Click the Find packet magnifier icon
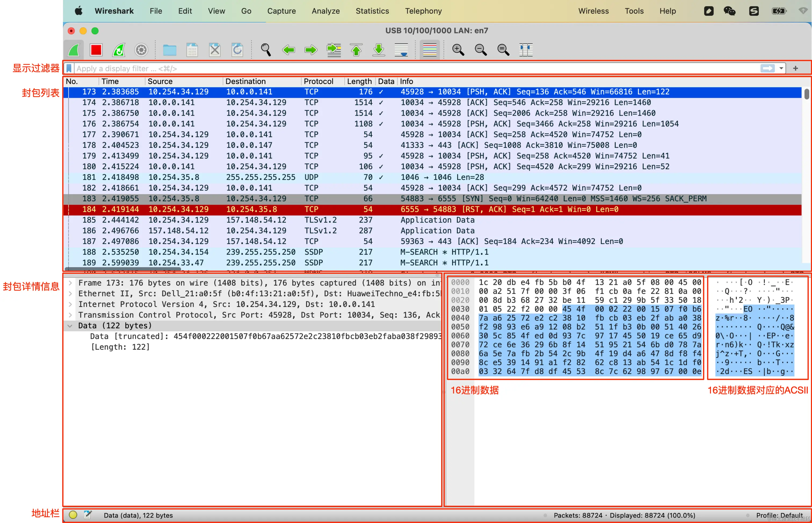This screenshot has width=812, height=523. click(x=266, y=50)
